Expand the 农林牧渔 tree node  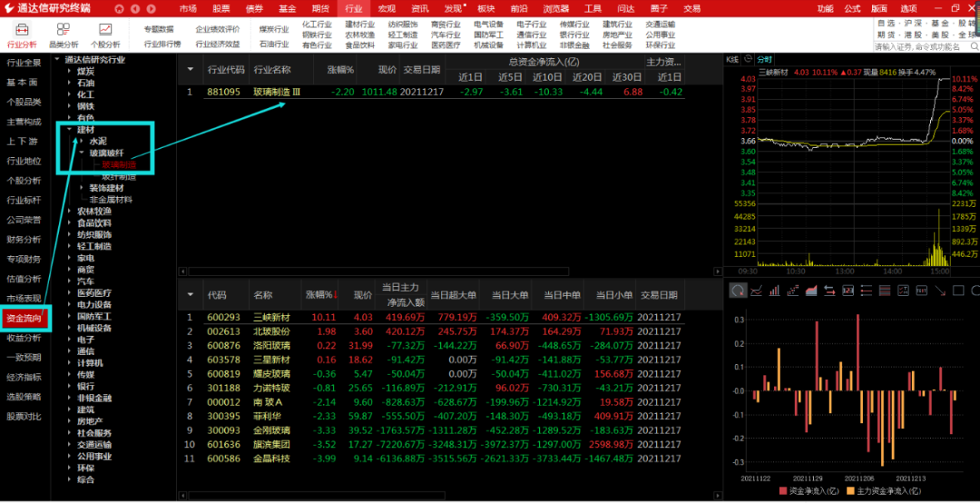pos(69,211)
